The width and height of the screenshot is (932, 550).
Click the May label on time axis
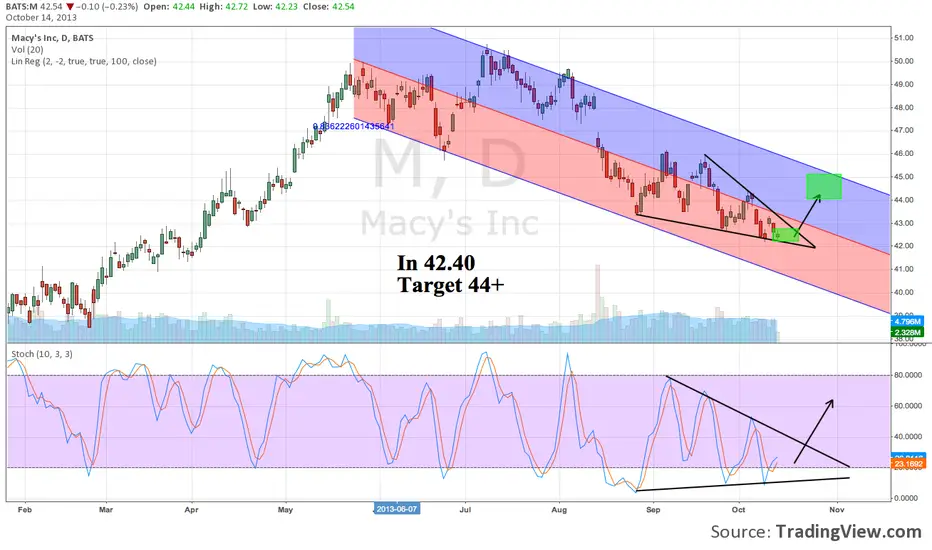click(x=285, y=510)
